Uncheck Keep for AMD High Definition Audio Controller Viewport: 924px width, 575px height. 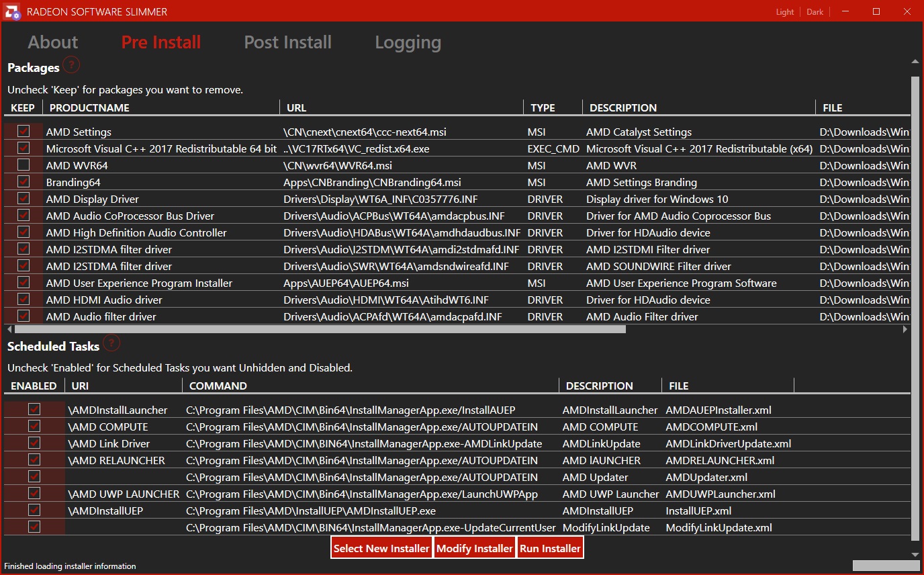pos(24,232)
